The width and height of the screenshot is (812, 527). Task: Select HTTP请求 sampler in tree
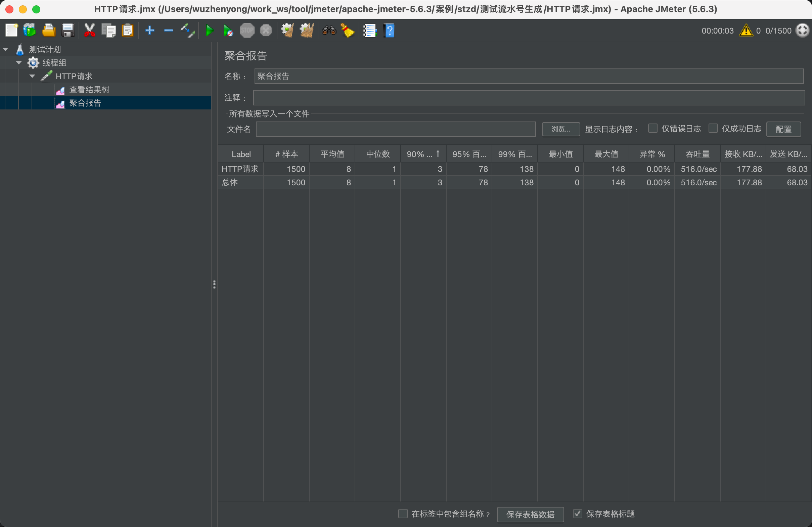(74, 76)
